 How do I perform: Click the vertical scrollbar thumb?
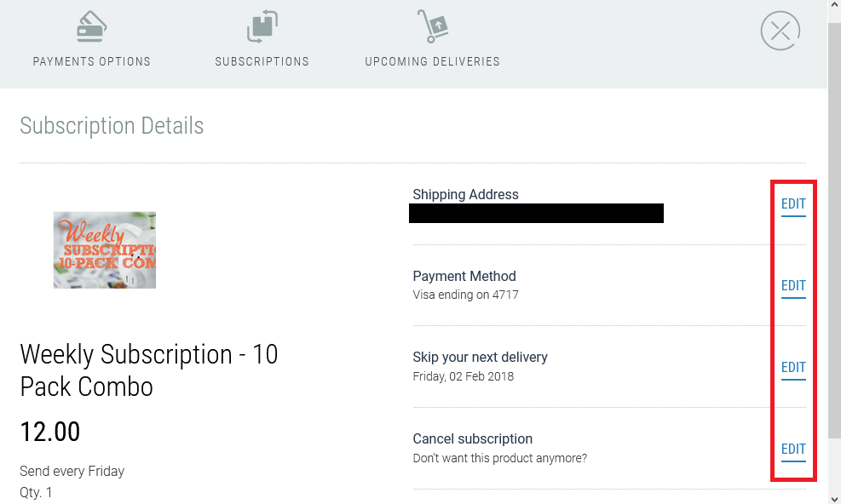point(834,230)
